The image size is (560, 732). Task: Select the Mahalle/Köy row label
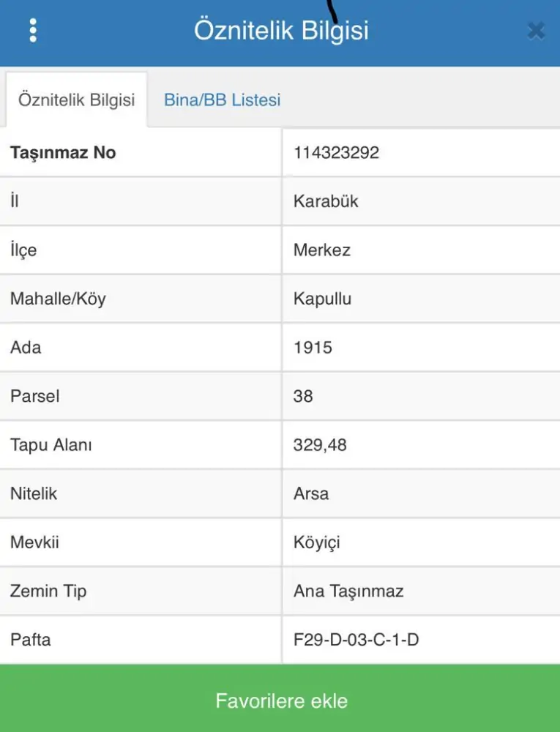pyautogui.click(x=58, y=299)
